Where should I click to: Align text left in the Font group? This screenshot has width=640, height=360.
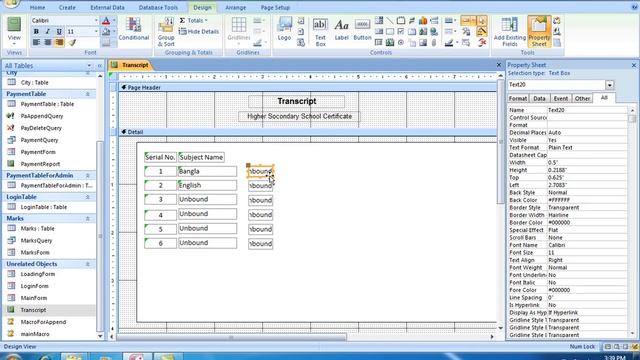click(36, 42)
